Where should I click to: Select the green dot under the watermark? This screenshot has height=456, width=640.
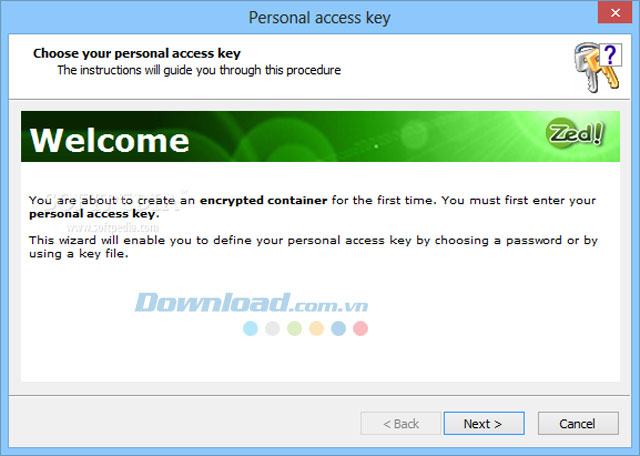[x=294, y=328]
